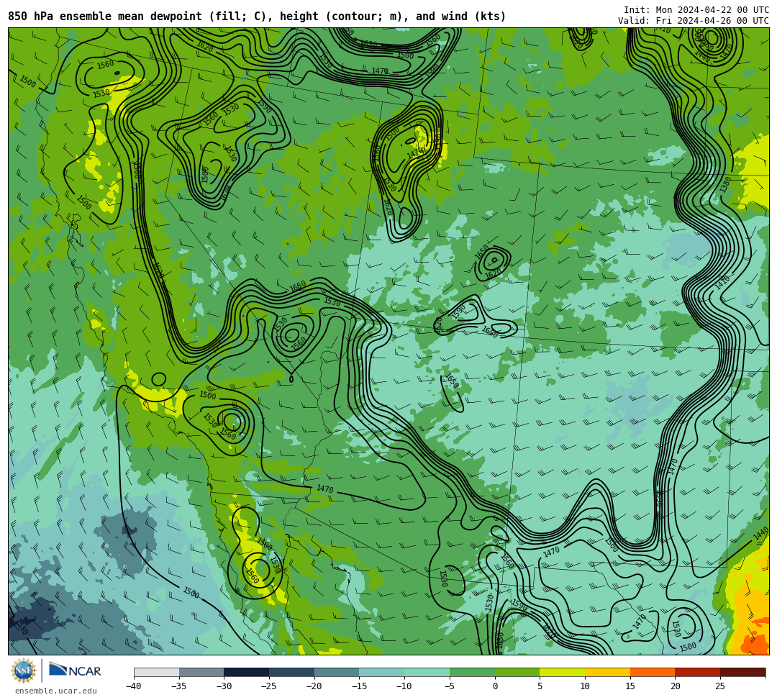The width and height of the screenshot is (777, 700).
Task: Click the NCAR logo
Action: pyautogui.click(x=75, y=671)
